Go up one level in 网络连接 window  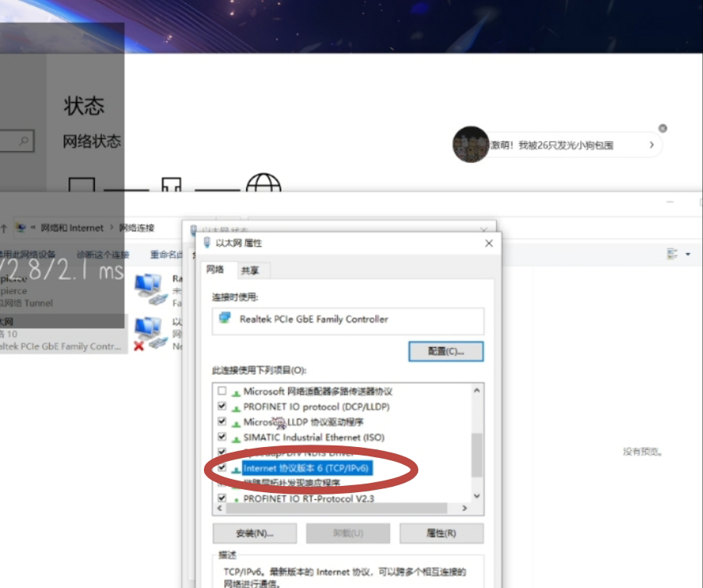[x=4, y=229]
